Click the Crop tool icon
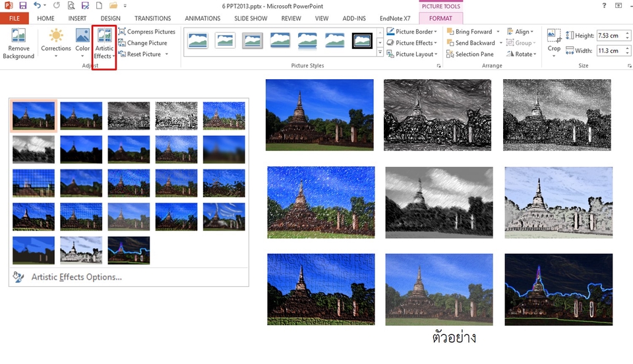Image resolution: width=633 pixels, height=364 pixels. pyautogui.click(x=554, y=36)
